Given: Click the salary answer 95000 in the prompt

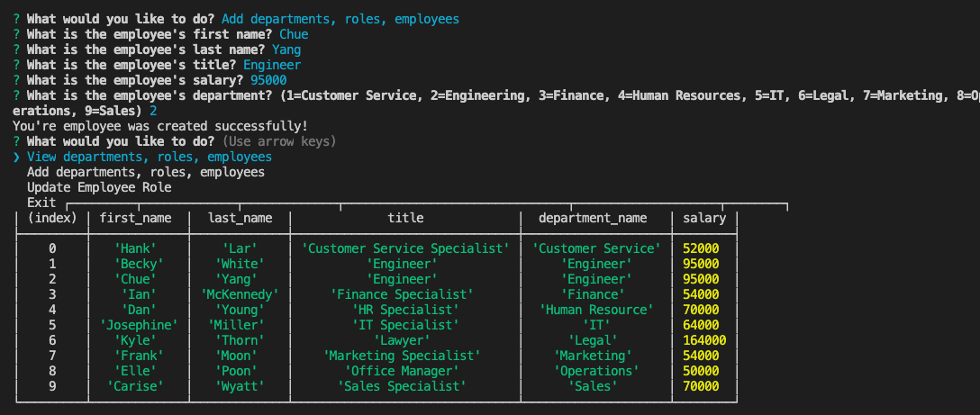Looking at the screenshot, I should [x=268, y=80].
